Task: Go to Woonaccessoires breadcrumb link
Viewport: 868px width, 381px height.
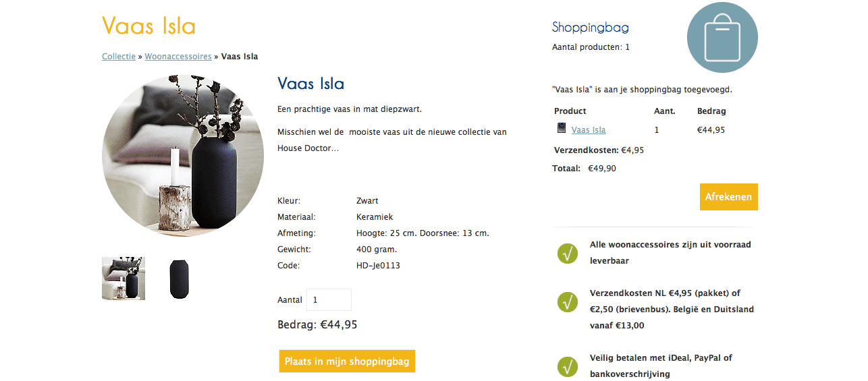Action: (178, 57)
